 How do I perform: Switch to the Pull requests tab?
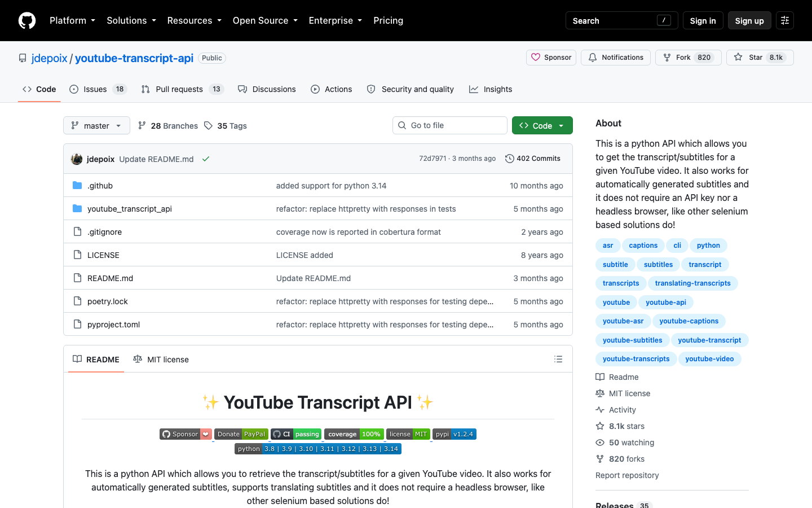[182, 89]
